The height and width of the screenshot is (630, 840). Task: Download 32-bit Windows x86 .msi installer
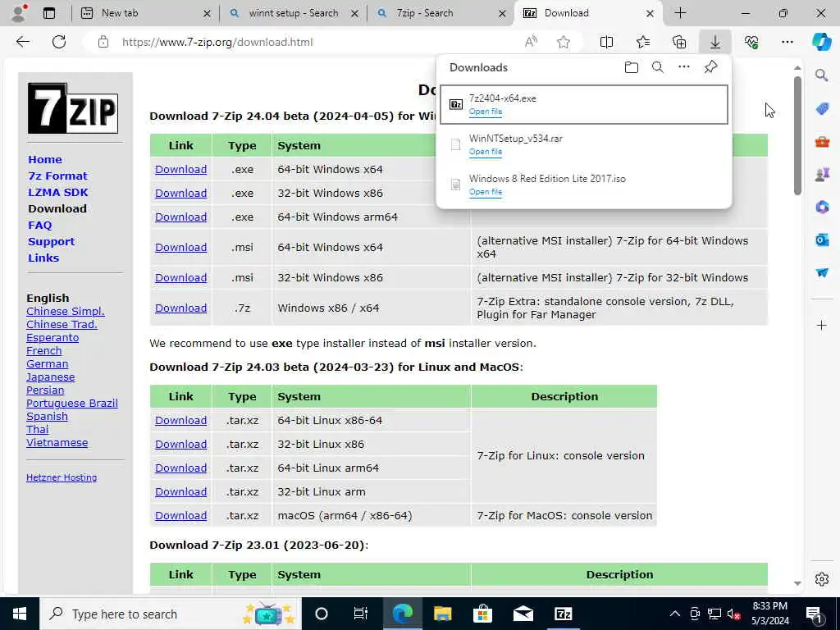click(x=180, y=277)
